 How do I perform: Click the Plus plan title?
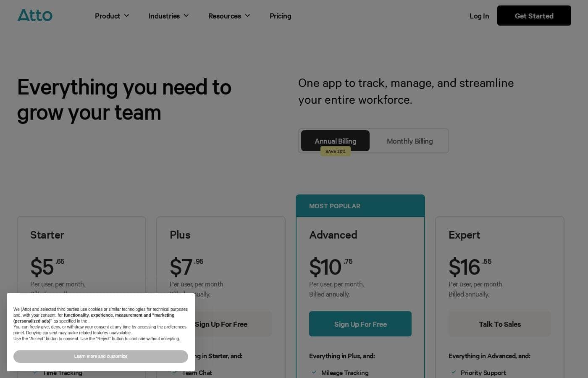(x=180, y=235)
